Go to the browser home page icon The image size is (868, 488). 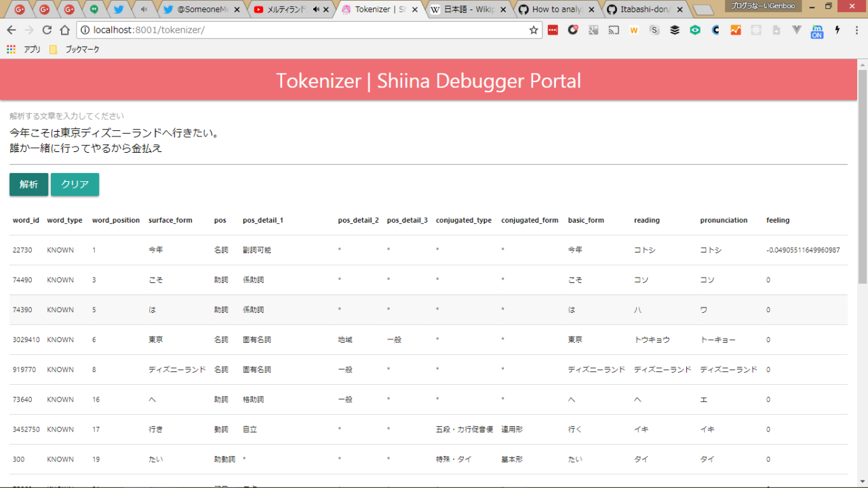[64, 31]
